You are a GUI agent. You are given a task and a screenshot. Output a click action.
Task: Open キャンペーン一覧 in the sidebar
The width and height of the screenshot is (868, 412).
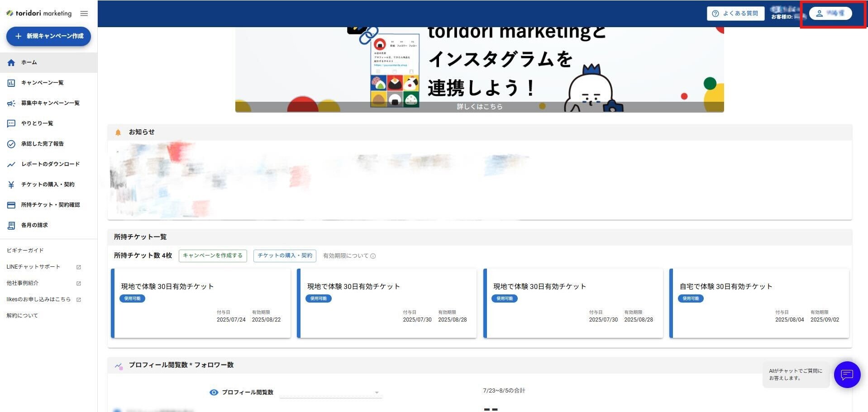point(42,83)
